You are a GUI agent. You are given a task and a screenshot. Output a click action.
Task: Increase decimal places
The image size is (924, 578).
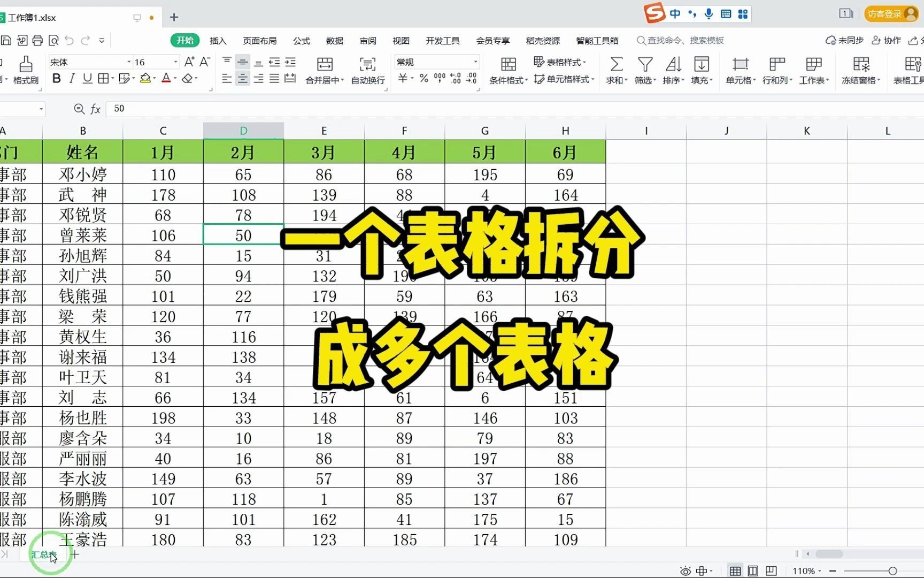tap(456, 79)
